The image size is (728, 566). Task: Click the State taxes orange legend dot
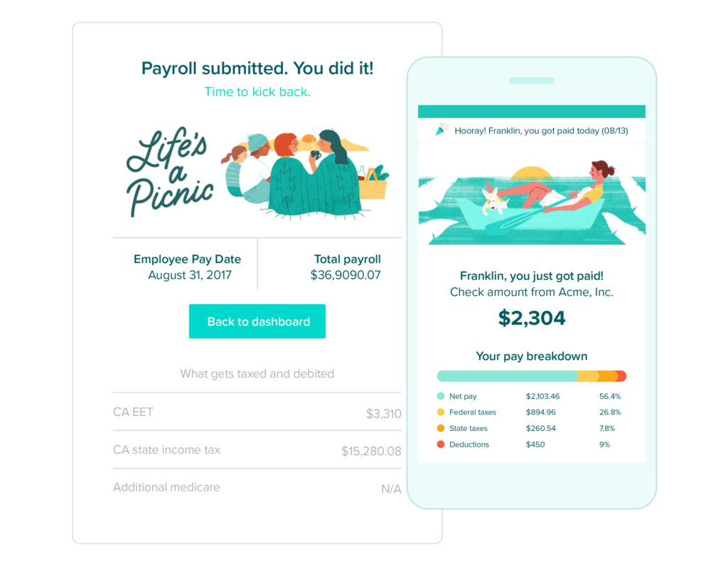tap(441, 428)
